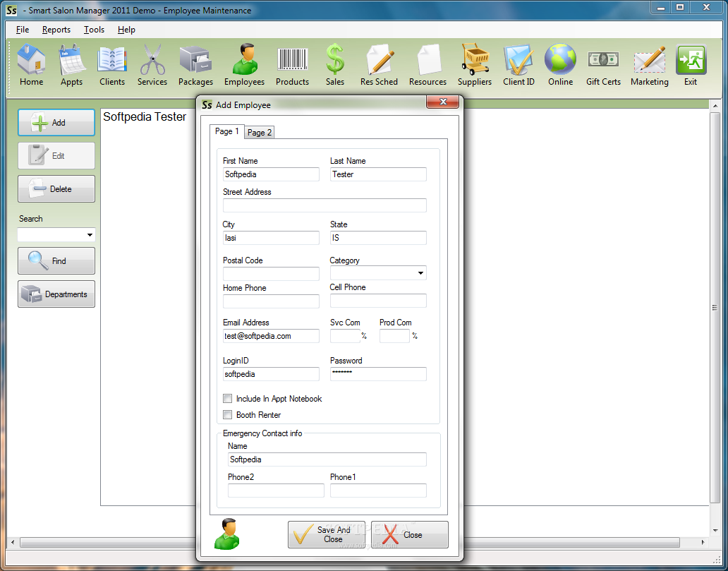
Task: Click the LoginID field
Action: coord(271,374)
